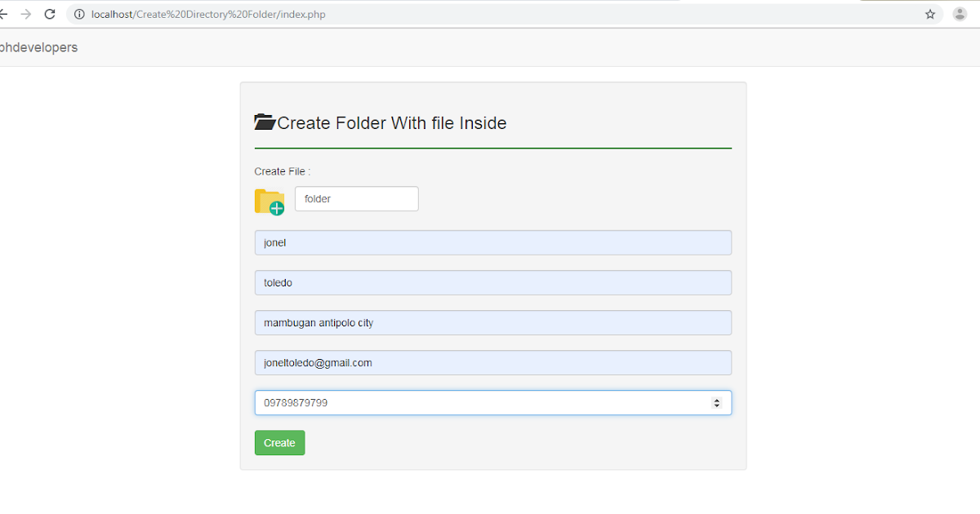Click the reload page icon
980x514 pixels.
point(49,14)
